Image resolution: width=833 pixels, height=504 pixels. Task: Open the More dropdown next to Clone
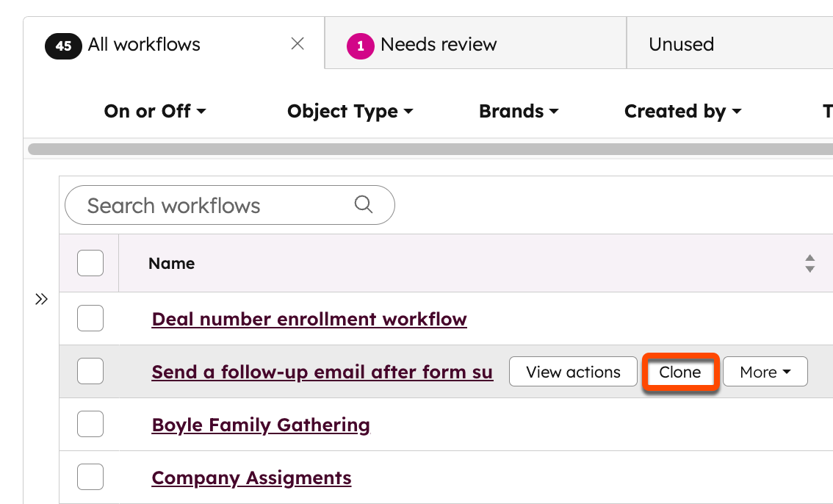[765, 372]
